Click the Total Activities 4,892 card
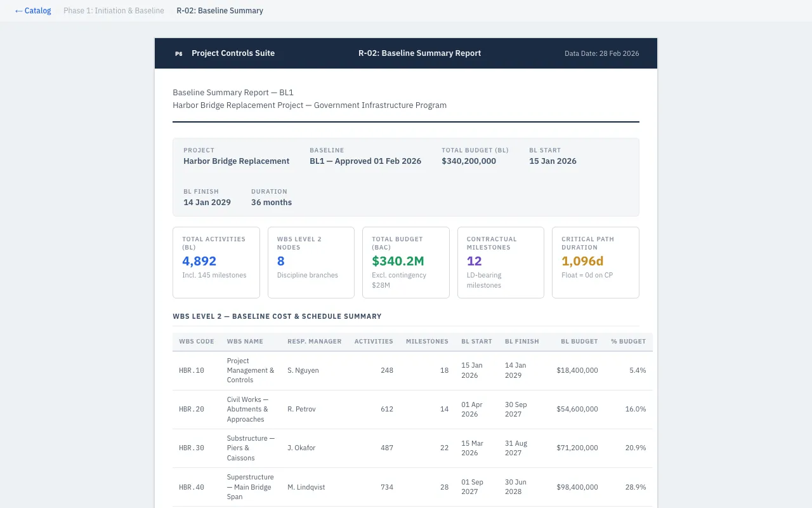 point(216,262)
